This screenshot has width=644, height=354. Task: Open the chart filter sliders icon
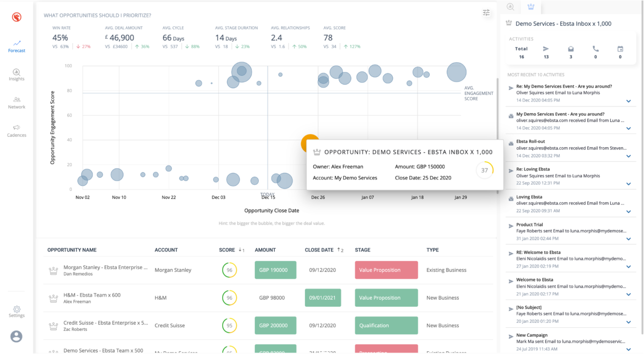pyautogui.click(x=486, y=13)
